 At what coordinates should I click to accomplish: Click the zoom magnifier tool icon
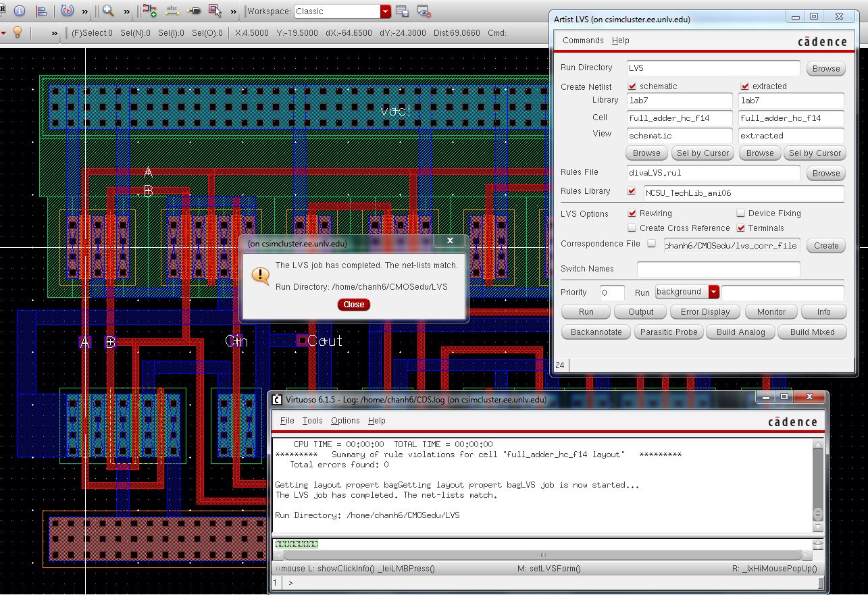(107, 11)
